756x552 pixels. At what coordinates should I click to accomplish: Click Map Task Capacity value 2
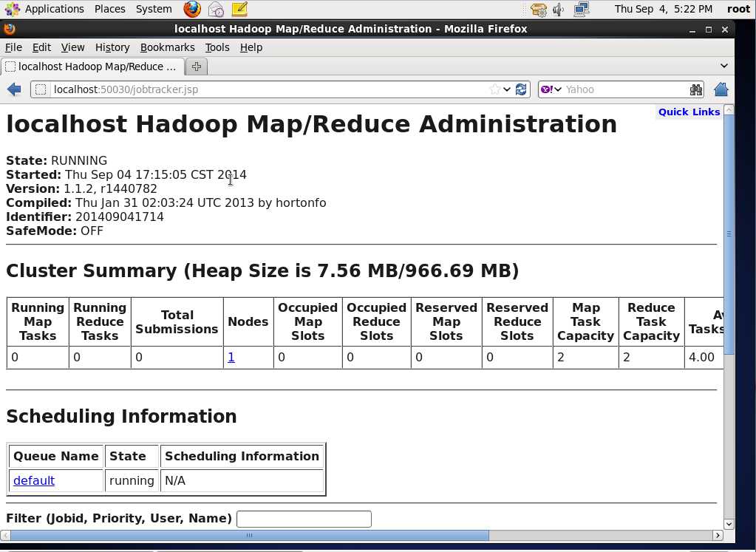pyautogui.click(x=561, y=357)
